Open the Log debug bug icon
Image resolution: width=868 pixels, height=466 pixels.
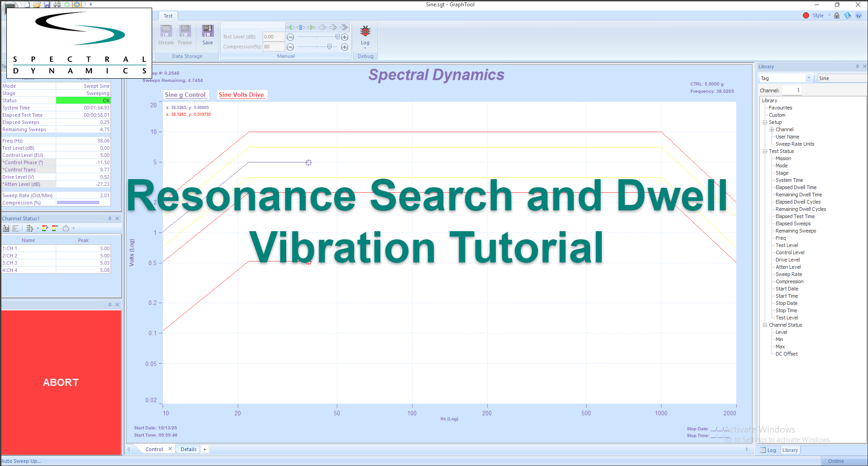pos(365,32)
